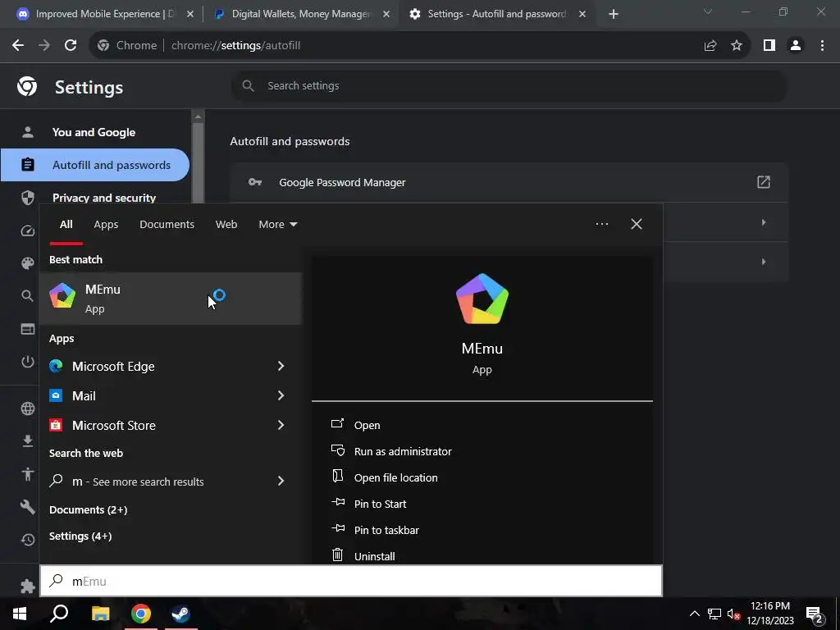The width and height of the screenshot is (840, 630).
Task: Click the Privacy and security shield icon
Action: click(x=28, y=198)
